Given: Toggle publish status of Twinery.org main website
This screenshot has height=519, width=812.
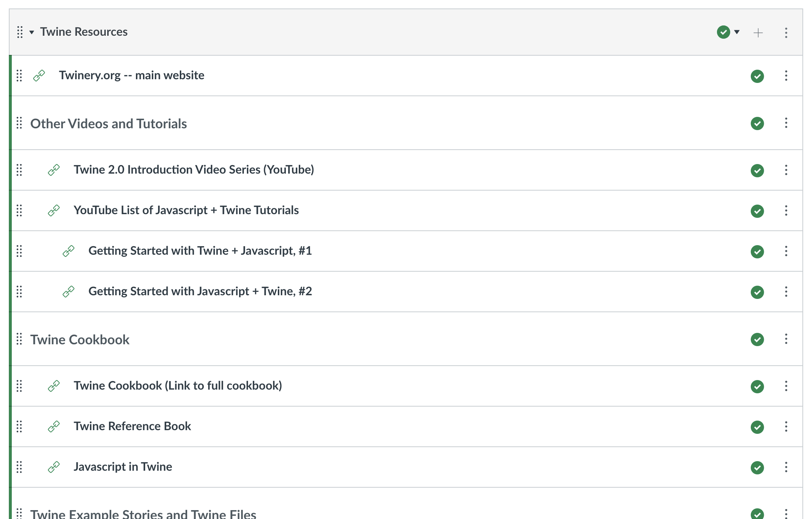Looking at the screenshot, I should [x=757, y=76].
